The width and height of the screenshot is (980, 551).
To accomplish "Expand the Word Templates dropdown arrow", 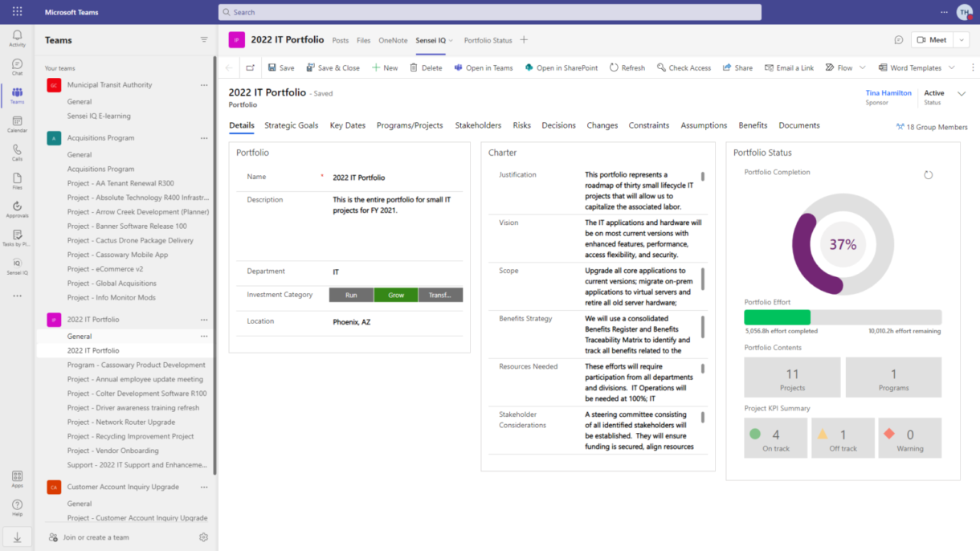I will pos(952,67).
